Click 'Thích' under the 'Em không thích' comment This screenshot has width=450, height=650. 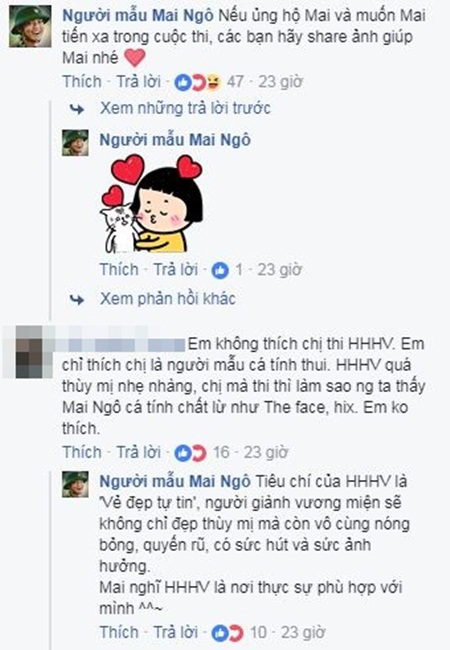click(82, 452)
